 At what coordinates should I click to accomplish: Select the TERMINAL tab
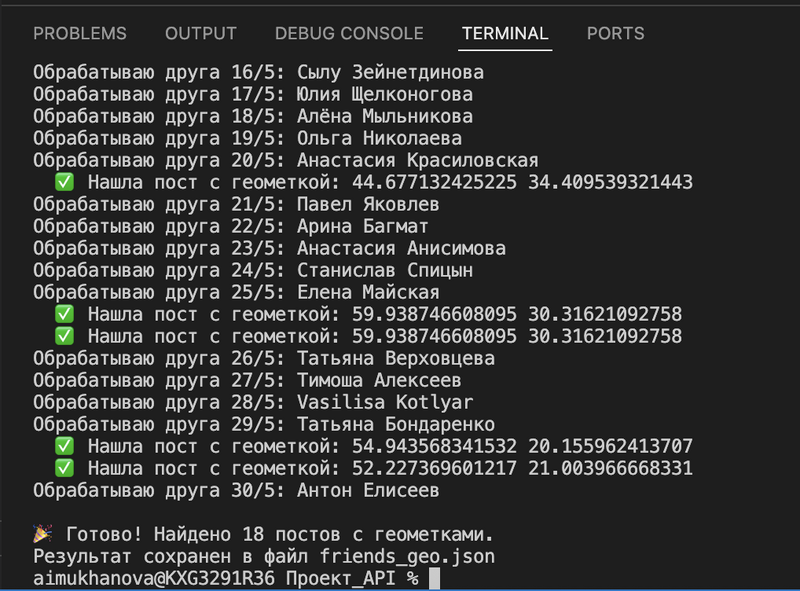[x=504, y=33]
